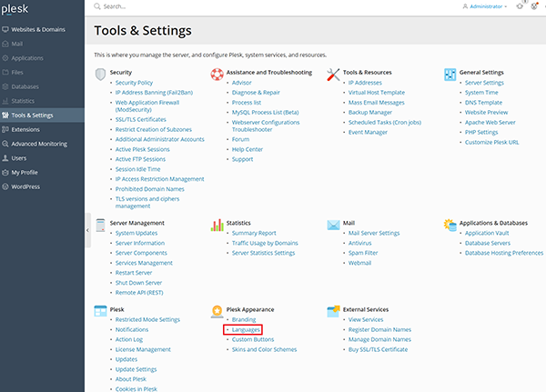Image resolution: width=546 pixels, height=392 pixels.
Task: Click the Assistance and Troubleshooting lifebuoy icon
Action: 217,75
